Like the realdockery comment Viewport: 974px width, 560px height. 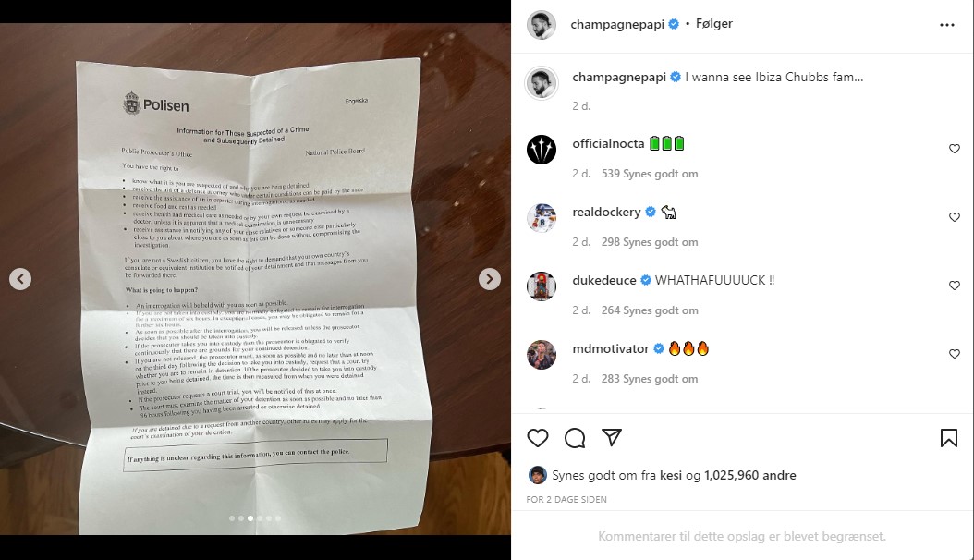pos(954,217)
